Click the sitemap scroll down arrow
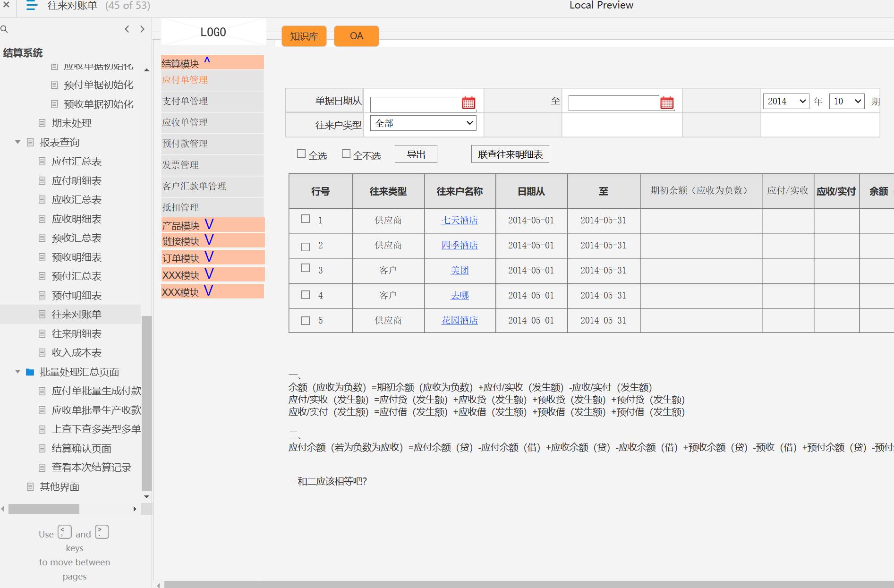This screenshot has height=588, width=894. pyautogui.click(x=146, y=497)
